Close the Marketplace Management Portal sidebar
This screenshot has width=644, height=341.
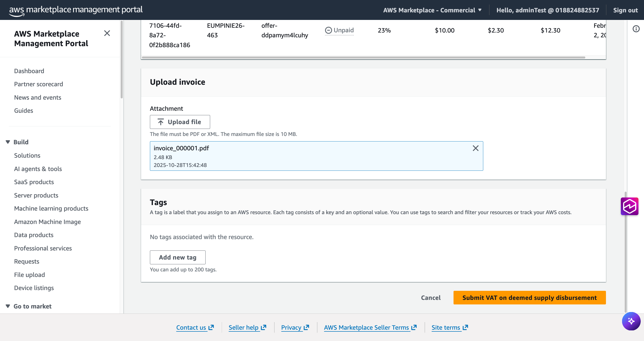tap(107, 33)
